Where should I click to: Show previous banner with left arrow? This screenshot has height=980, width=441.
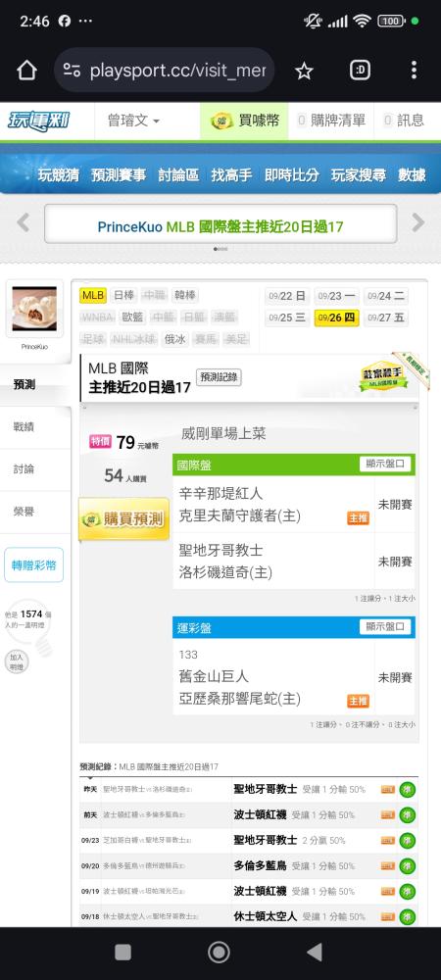[x=24, y=222]
